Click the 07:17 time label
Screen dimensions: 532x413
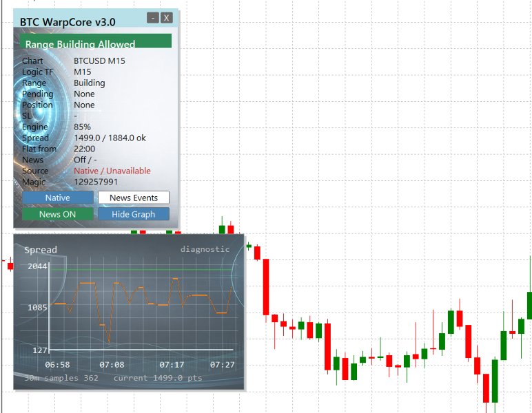(x=172, y=365)
